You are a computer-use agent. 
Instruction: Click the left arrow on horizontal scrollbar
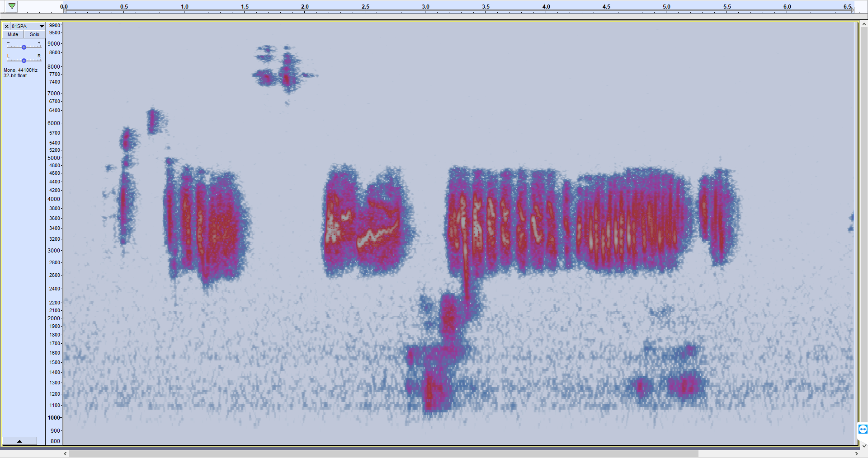point(65,453)
